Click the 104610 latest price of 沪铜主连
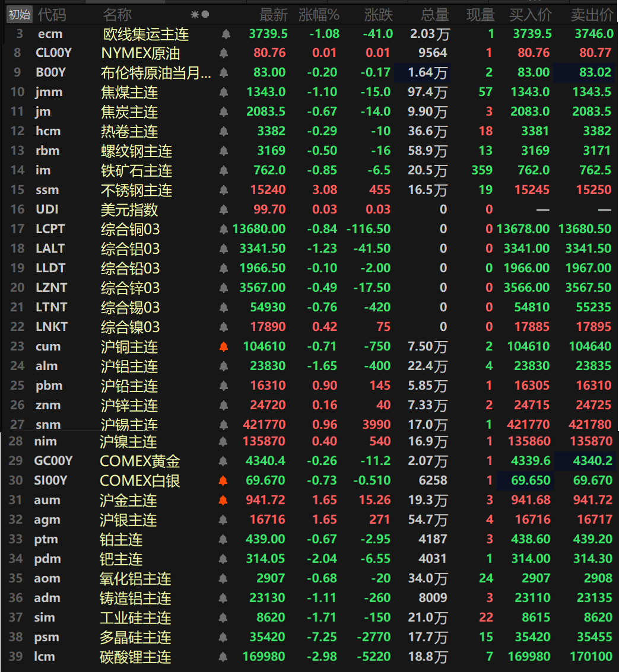Screen dimensions: 619x672 (264, 346)
